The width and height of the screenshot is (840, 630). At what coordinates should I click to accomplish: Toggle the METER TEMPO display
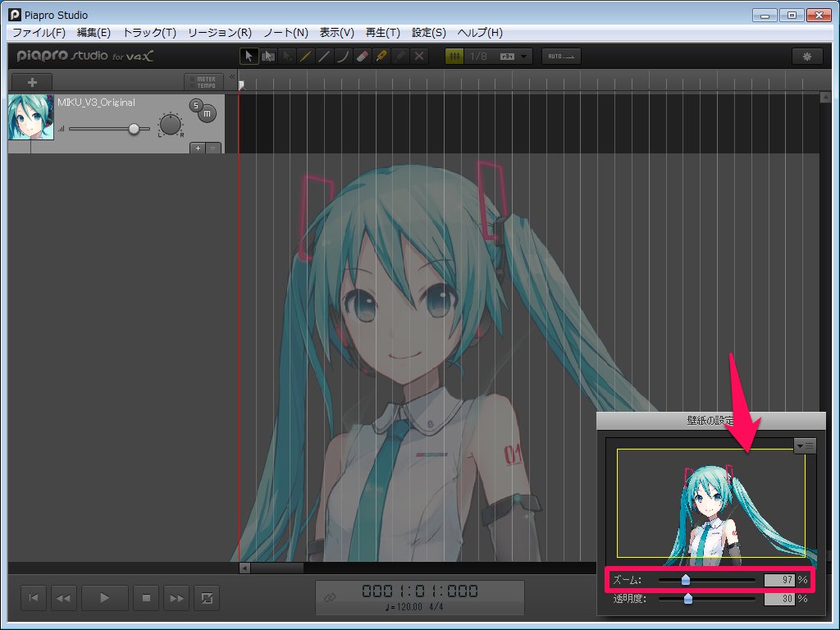(x=203, y=83)
